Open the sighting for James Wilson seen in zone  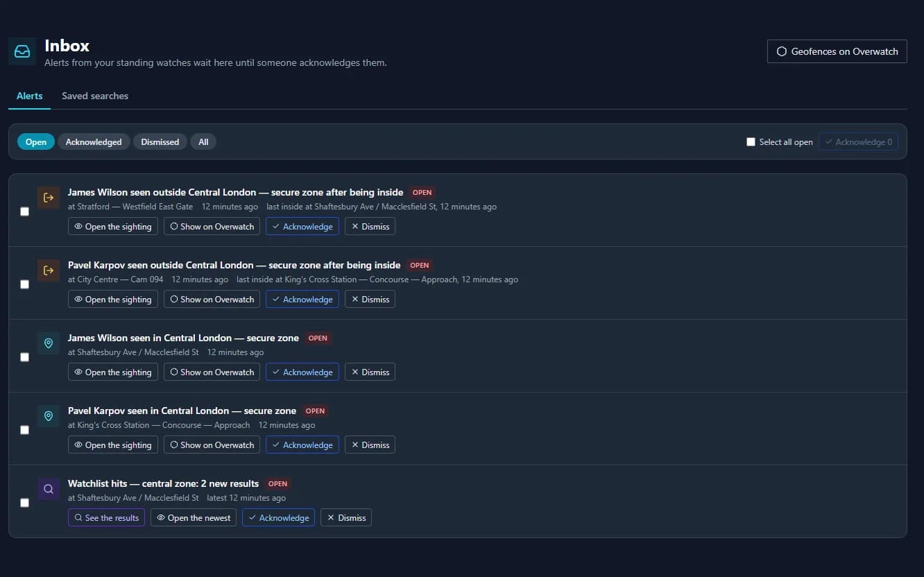pos(113,372)
